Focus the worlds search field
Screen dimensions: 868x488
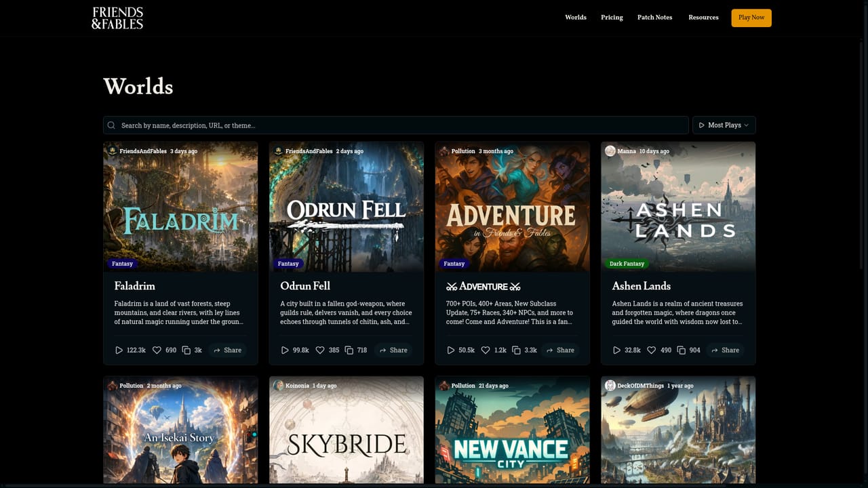pos(396,125)
